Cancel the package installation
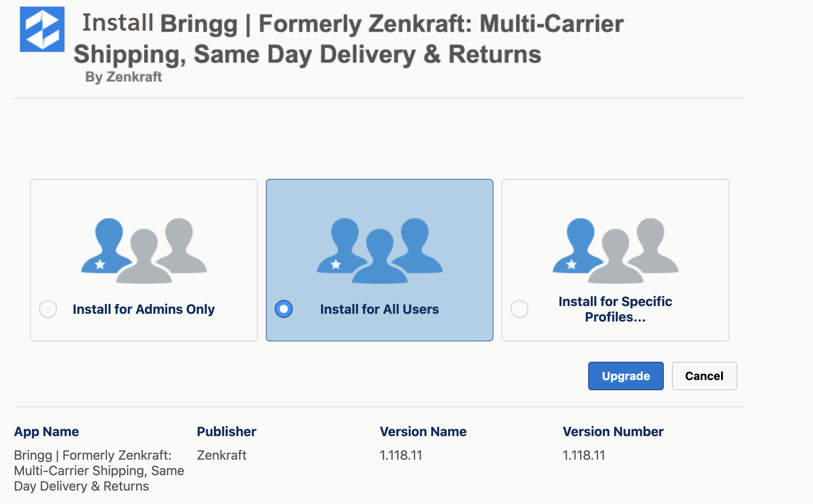Image resolution: width=813 pixels, height=504 pixels. pyautogui.click(x=704, y=376)
